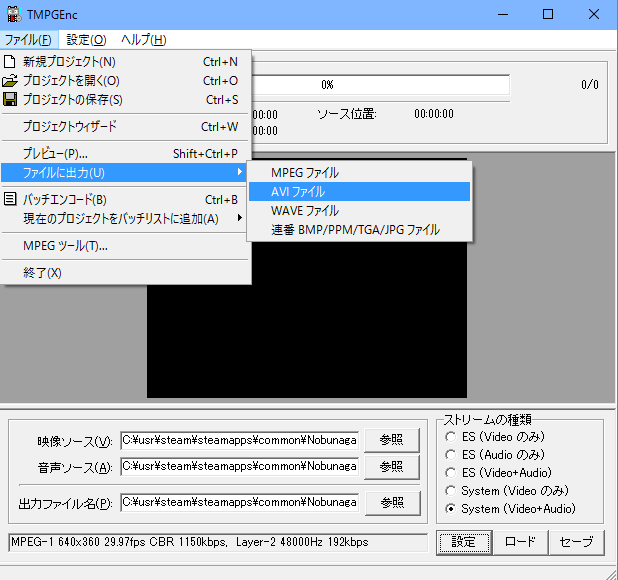Select MPEG ツール(T) menu entry
Viewport: 618px width, 580px height.
(66, 246)
